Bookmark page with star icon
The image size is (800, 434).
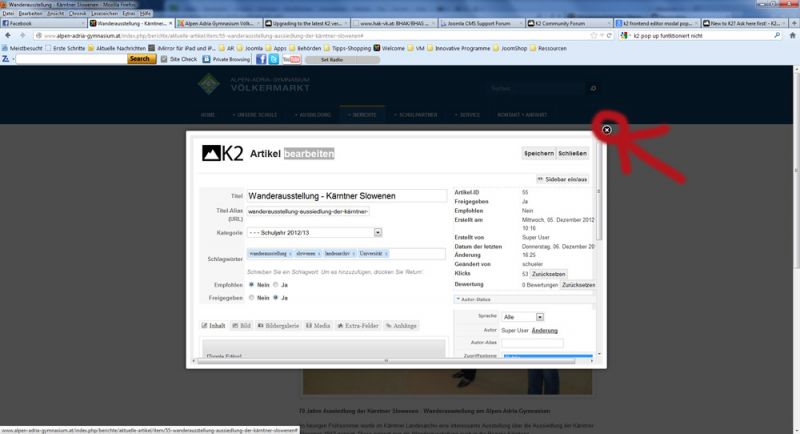pos(593,36)
